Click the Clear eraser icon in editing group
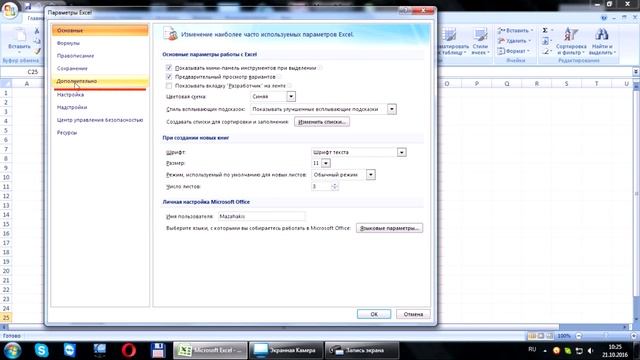Viewport: 640px width, 360px height. click(546, 51)
